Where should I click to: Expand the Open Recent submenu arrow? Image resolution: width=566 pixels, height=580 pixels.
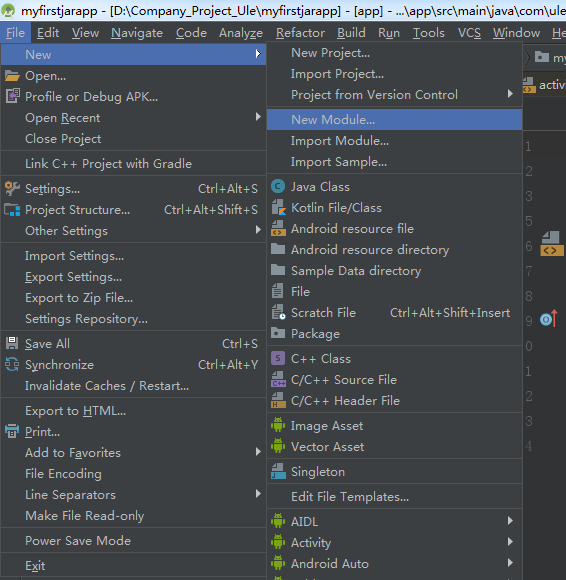click(x=258, y=117)
